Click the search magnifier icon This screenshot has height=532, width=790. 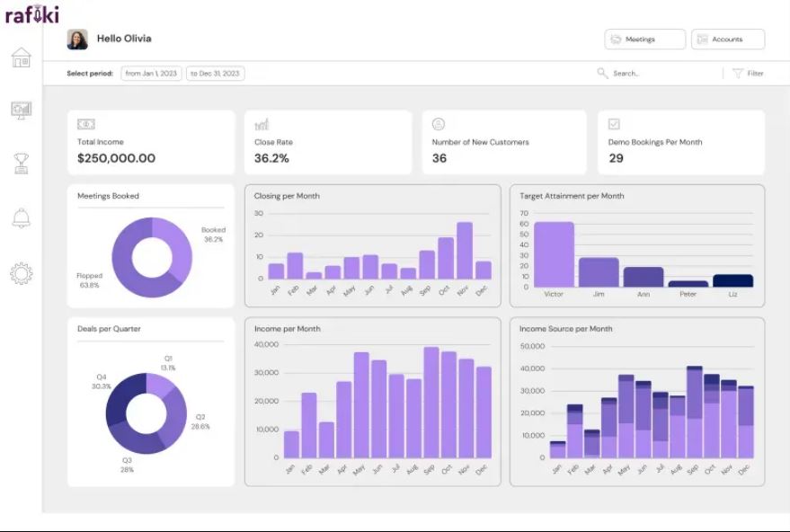602,74
